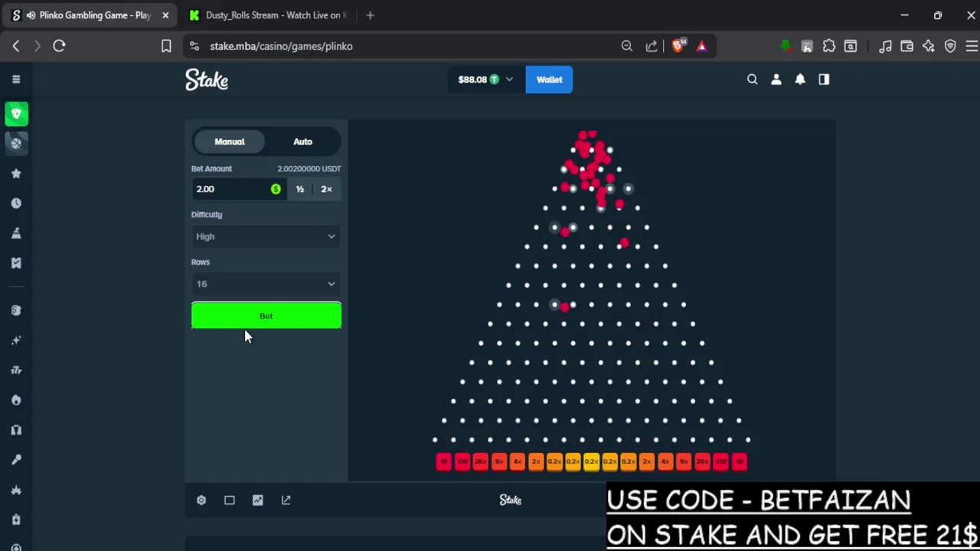Open a new browser tab
This screenshot has height=551, width=980.
coord(370,15)
